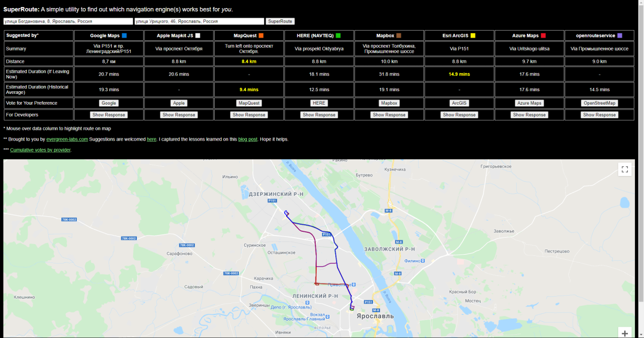The width and height of the screenshot is (644, 338).
Task: Click the Azure Maps red color swatch
Action: point(543,35)
